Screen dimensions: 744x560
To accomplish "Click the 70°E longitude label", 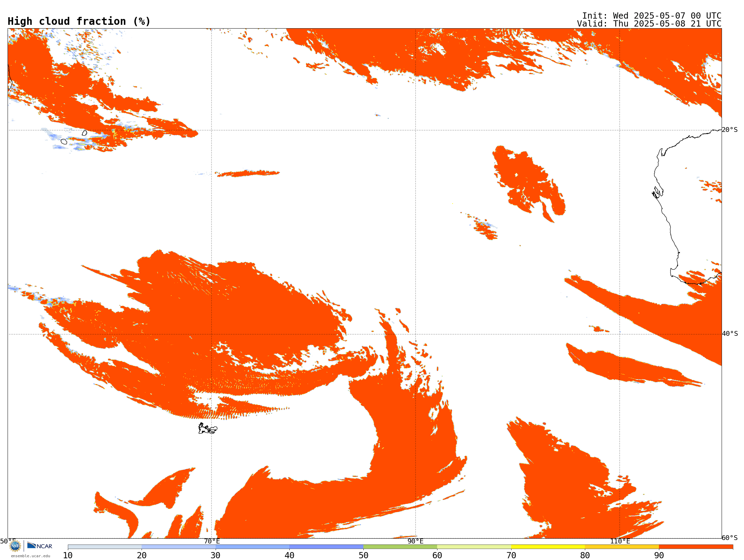I will pyautogui.click(x=212, y=541).
